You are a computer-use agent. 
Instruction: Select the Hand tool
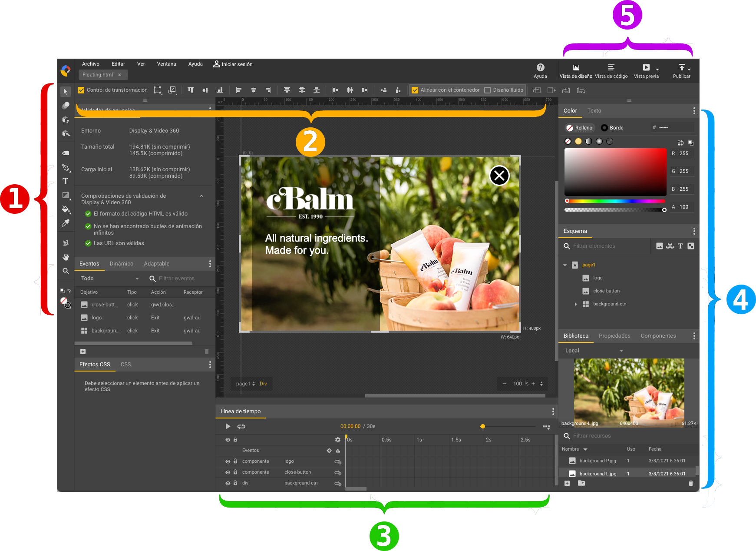click(66, 257)
